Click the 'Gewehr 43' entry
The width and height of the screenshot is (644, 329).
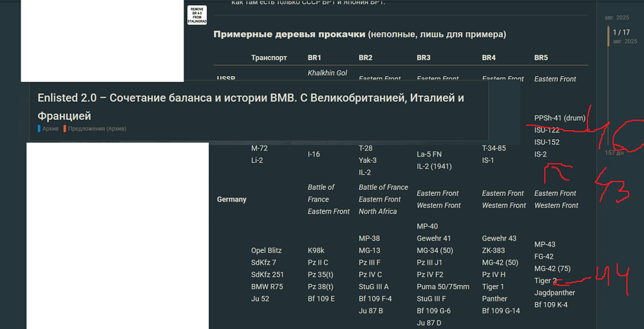point(499,239)
